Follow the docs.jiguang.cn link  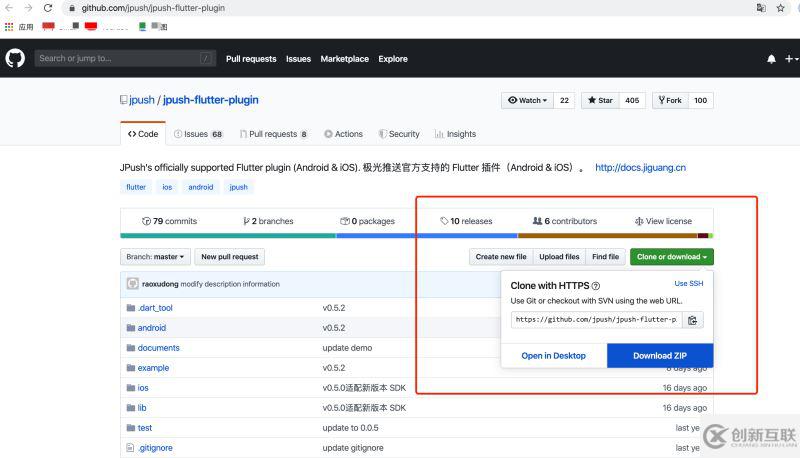pyautogui.click(x=640, y=168)
